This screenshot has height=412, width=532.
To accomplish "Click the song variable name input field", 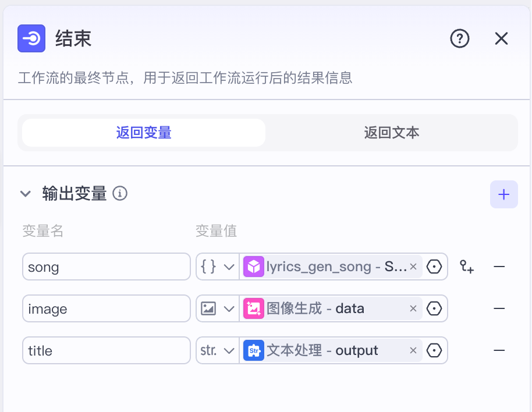I will pyautogui.click(x=106, y=267).
